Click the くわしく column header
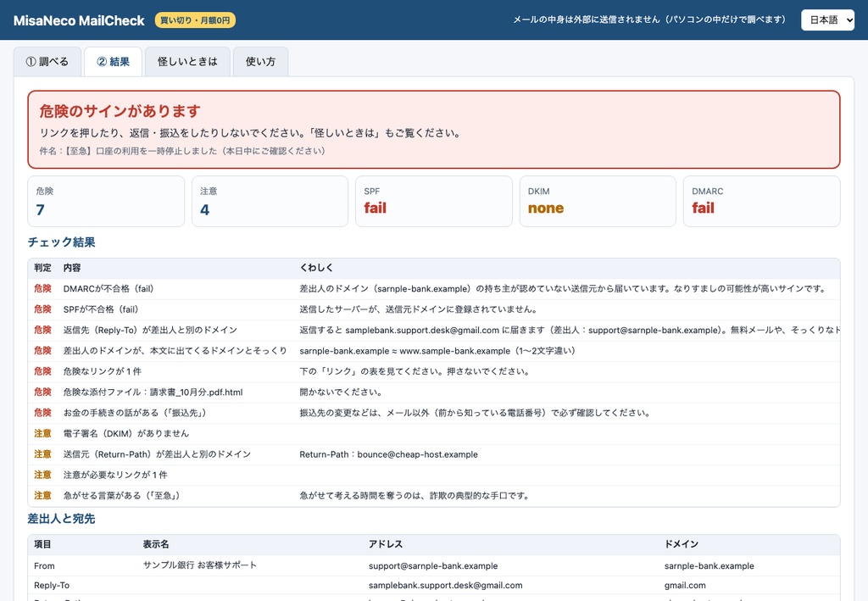The width and height of the screenshot is (868, 601). pos(316,268)
